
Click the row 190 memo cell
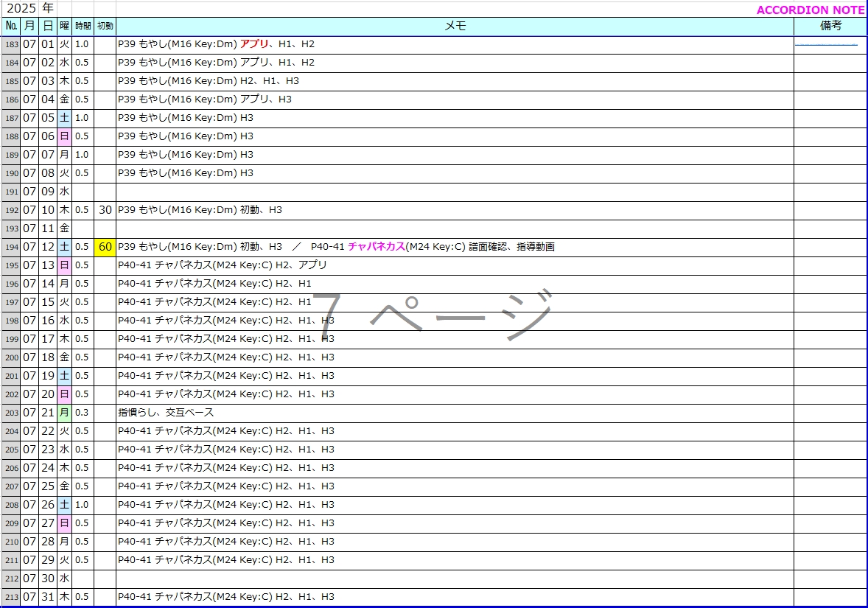point(455,174)
